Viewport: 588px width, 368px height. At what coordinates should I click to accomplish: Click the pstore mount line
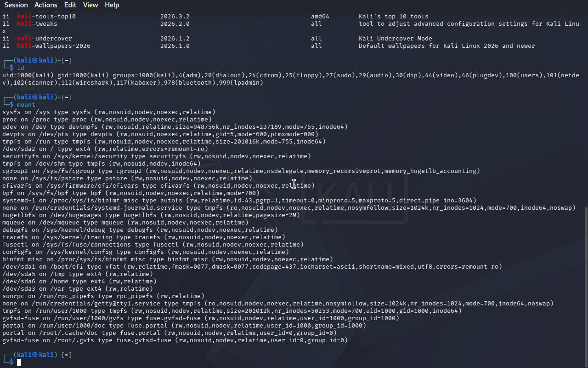coord(127,178)
